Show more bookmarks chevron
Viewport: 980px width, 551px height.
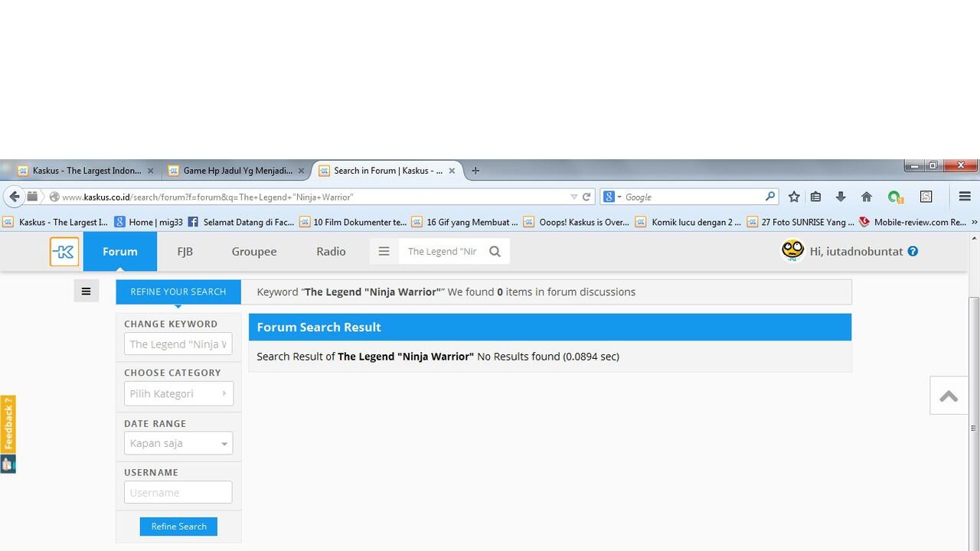coord(974,222)
